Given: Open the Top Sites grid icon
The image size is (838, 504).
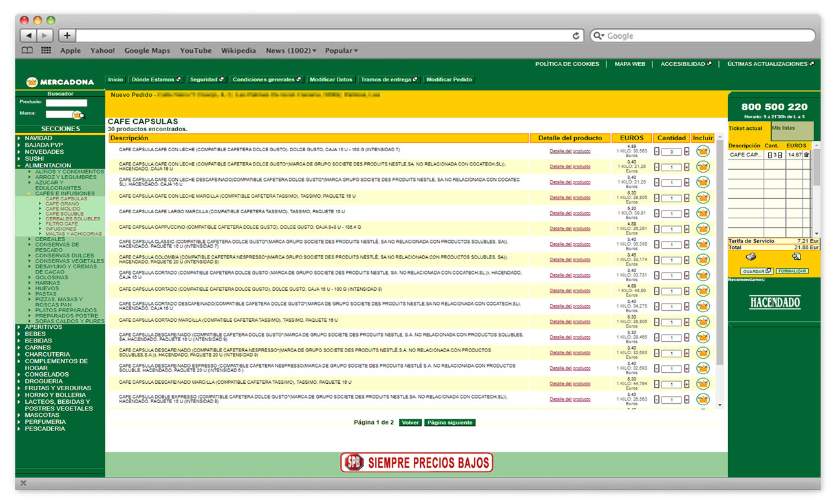Looking at the screenshot, I should point(47,50).
